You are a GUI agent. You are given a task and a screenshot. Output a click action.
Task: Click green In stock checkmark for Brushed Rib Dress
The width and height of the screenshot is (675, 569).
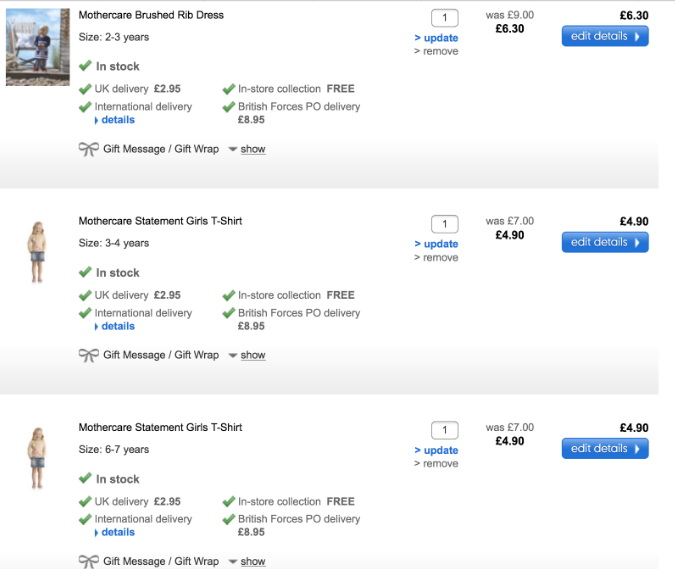coord(86,66)
